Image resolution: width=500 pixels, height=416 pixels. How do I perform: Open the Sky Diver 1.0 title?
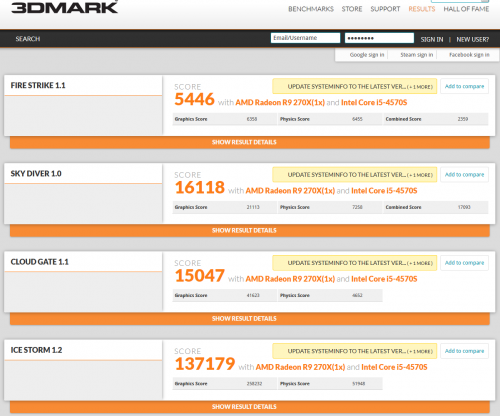(x=36, y=174)
